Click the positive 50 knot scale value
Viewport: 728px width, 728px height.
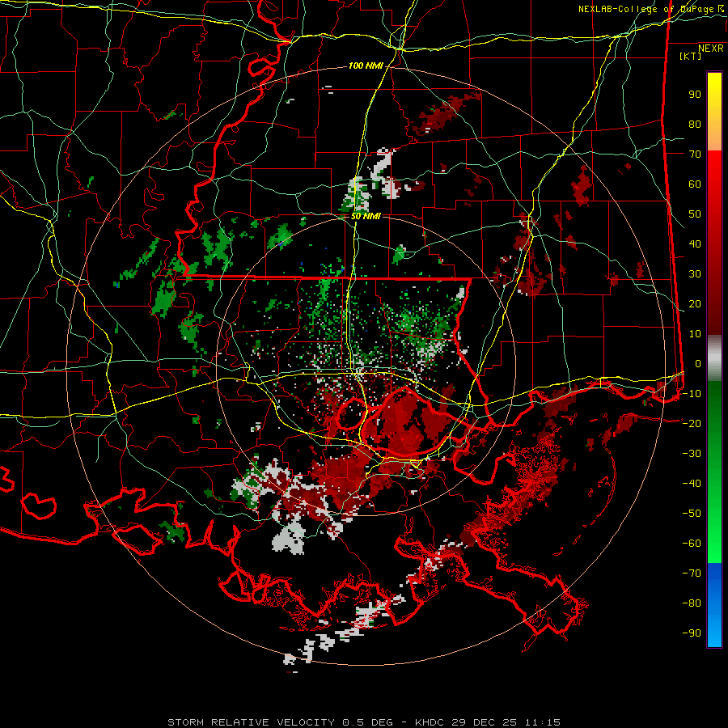[x=695, y=214]
